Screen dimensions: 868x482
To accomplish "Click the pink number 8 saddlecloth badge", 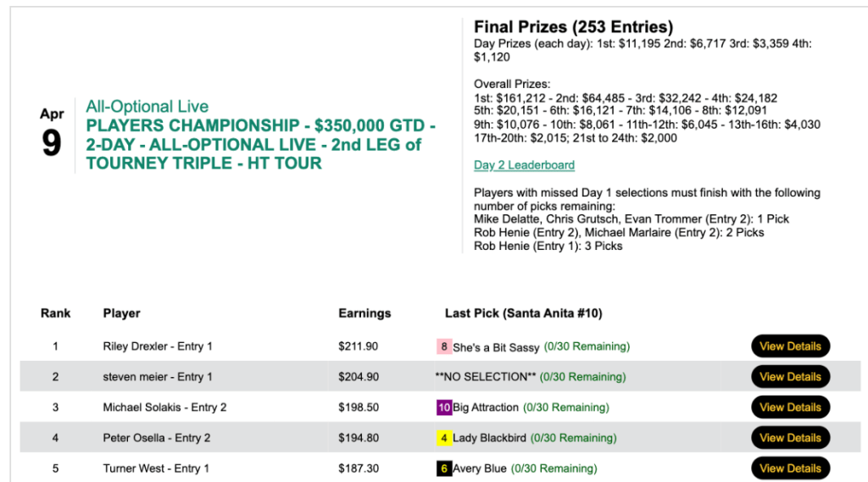I will point(443,346).
